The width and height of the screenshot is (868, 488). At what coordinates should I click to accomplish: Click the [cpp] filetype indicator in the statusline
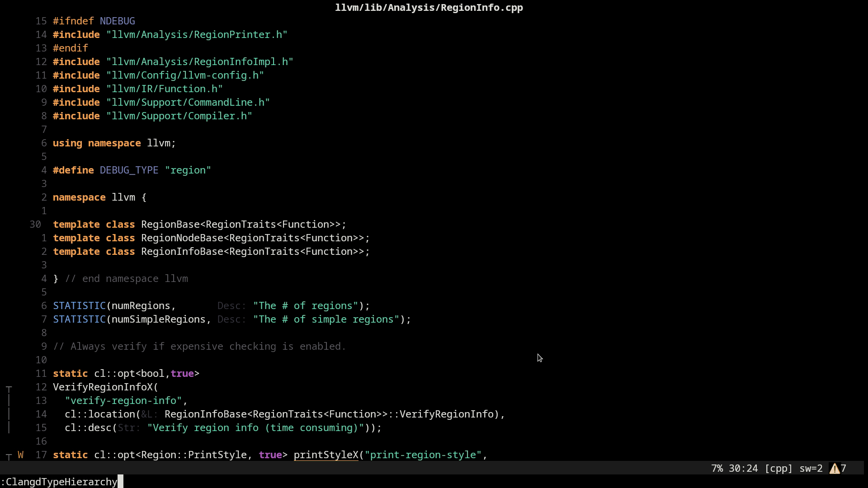pyautogui.click(x=779, y=469)
